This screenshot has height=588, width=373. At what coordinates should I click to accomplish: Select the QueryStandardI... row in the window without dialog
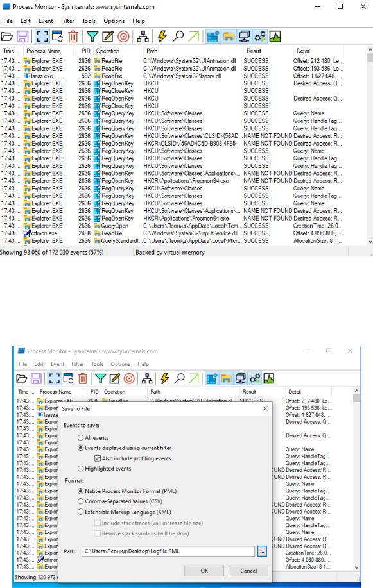172,240
